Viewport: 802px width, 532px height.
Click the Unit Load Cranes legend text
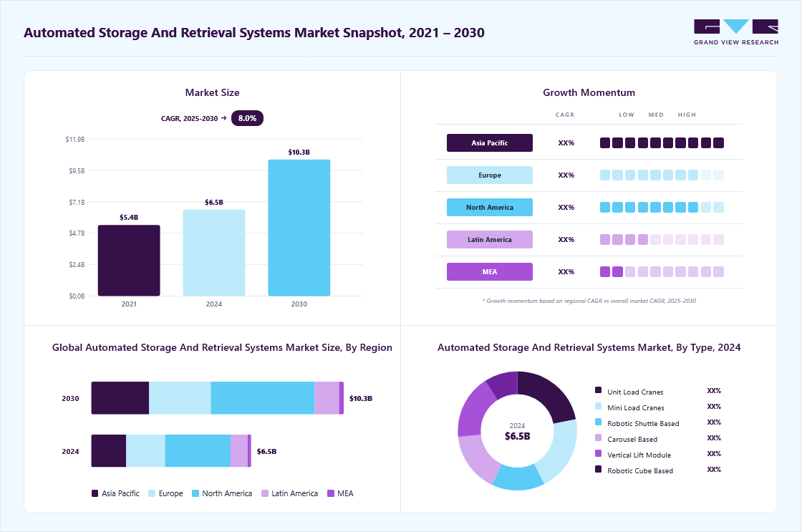pos(635,392)
